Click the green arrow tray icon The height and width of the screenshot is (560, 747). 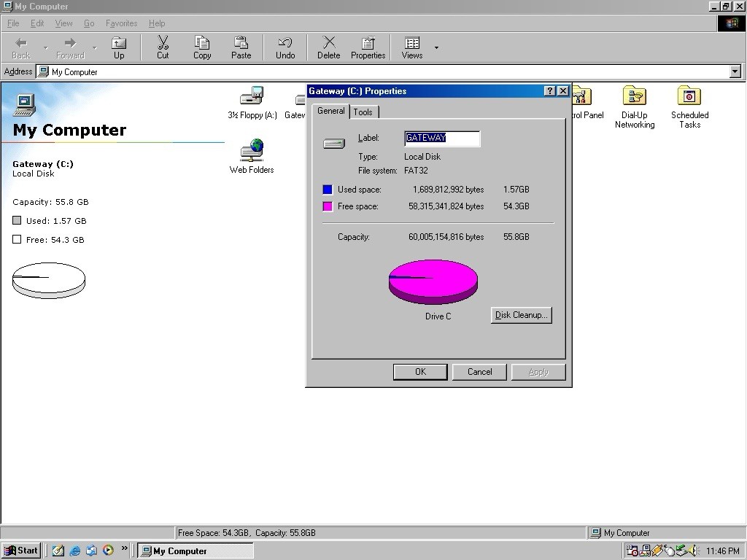click(x=681, y=551)
